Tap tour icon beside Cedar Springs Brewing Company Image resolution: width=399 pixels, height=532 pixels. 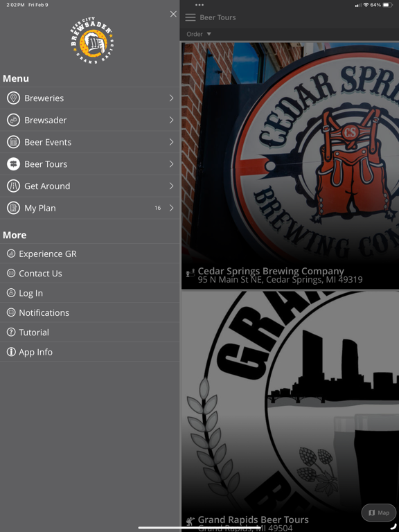[190, 273]
